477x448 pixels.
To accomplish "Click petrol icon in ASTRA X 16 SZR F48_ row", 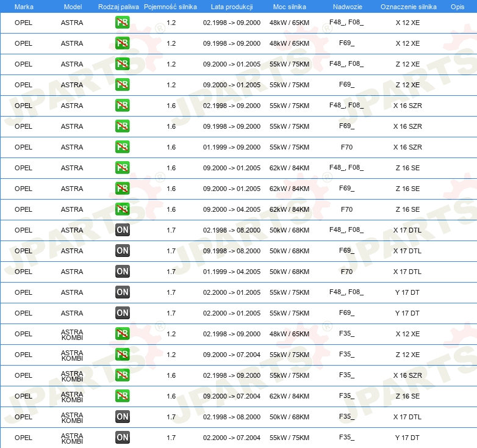I will (x=122, y=106).
